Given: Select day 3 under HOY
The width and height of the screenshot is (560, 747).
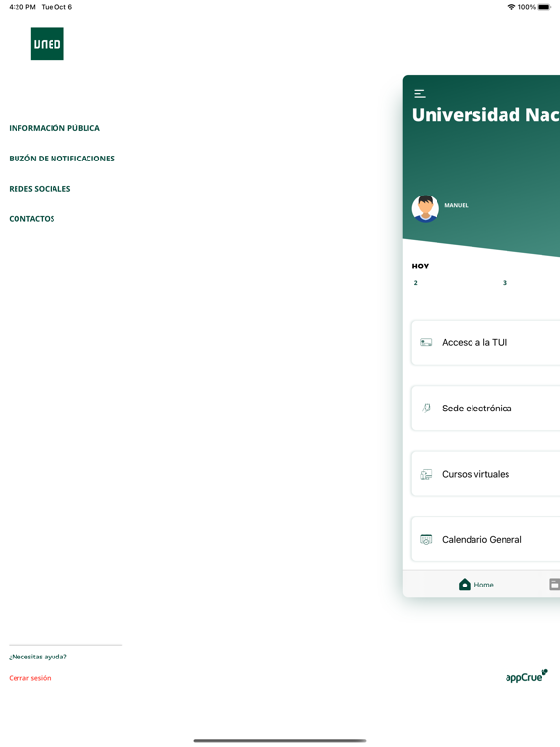Looking at the screenshot, I should (505, 283).
